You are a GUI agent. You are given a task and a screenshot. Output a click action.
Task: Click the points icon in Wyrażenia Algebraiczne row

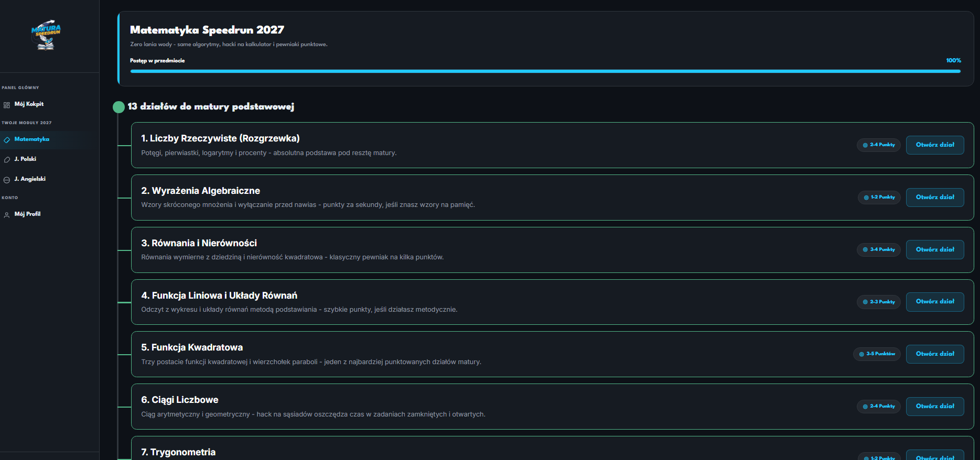click(866, 198)
